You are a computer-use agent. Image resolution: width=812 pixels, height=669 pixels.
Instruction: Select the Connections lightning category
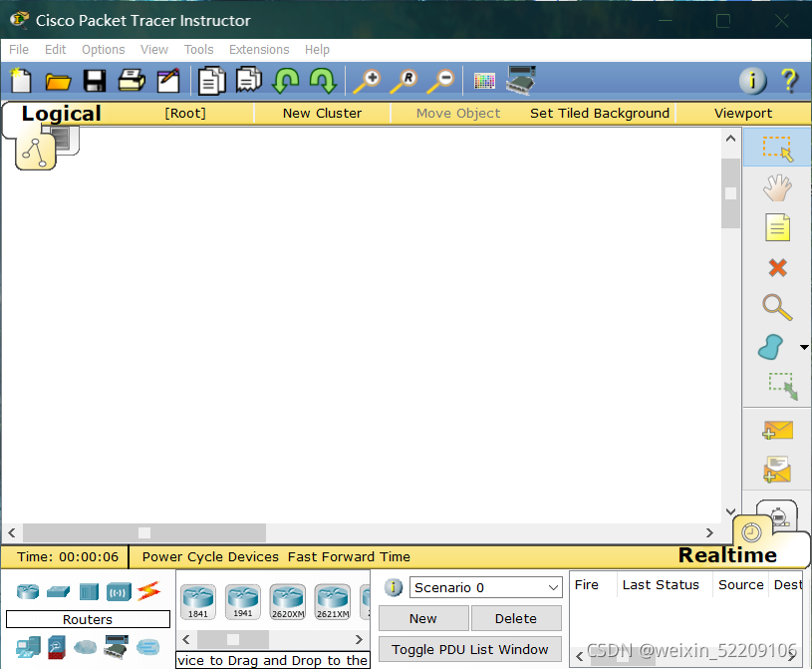[148, 591]
